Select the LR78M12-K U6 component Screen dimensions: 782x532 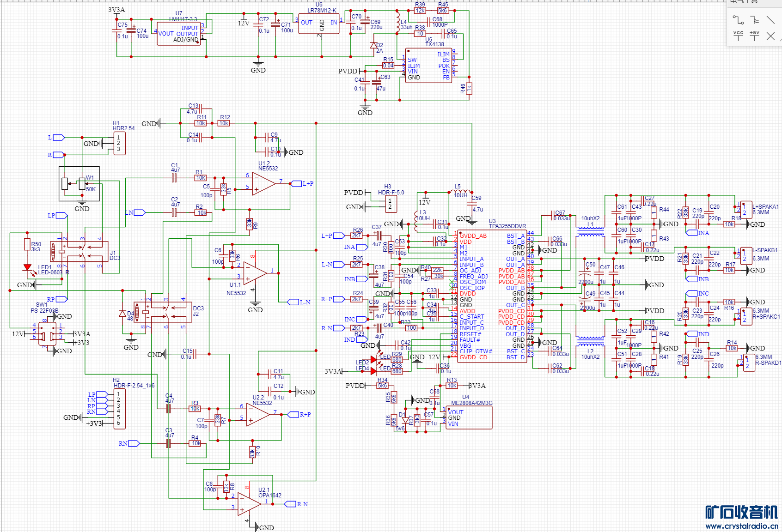[x=319, y=24]
